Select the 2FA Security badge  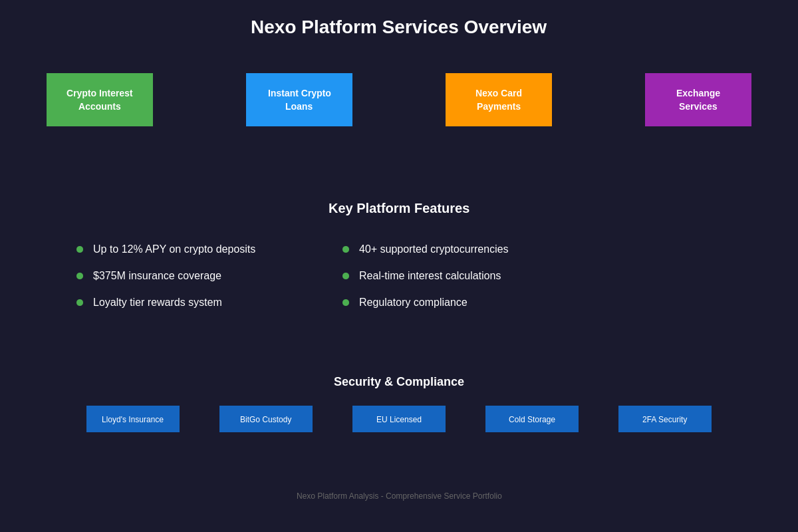pyautogui.click(x=665, y=419)
